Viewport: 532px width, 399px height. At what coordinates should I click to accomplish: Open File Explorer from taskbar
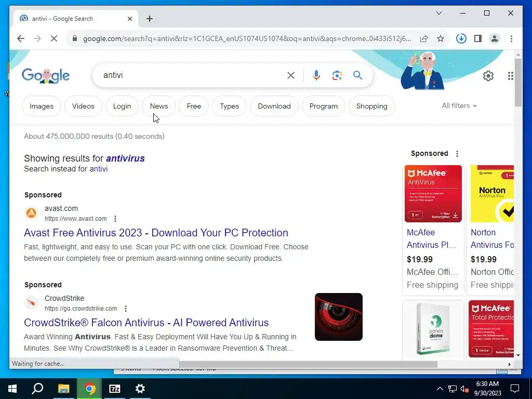coord(63,389)
